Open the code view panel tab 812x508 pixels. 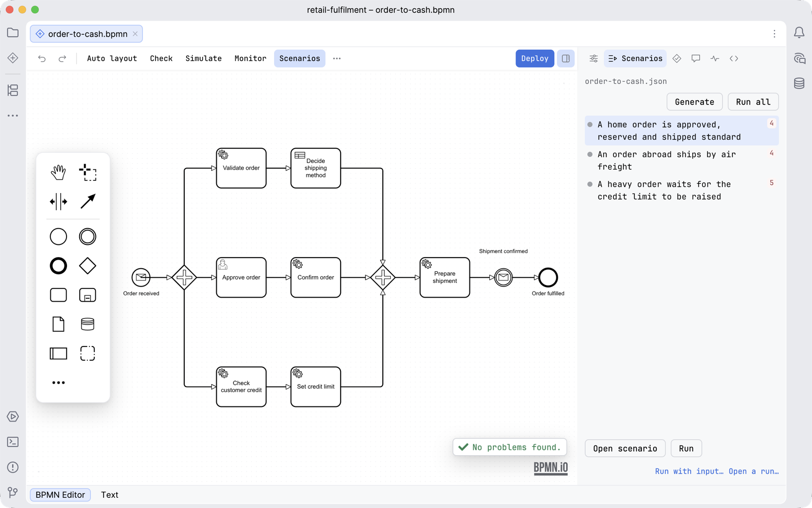click(734, 58)
